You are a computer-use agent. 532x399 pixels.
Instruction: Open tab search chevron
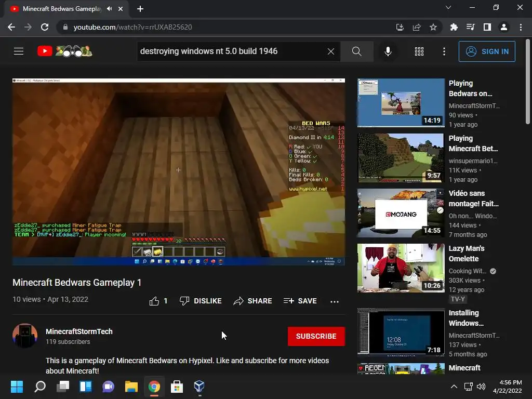point(448,7)
